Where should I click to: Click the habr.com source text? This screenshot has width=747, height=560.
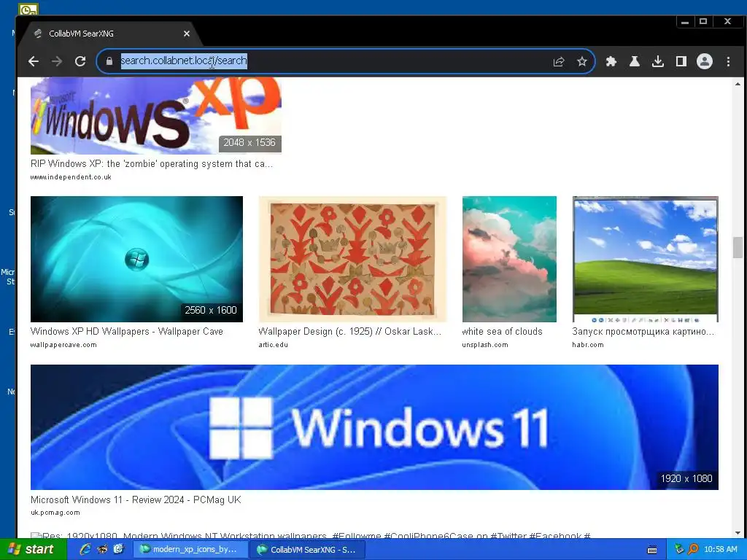588,345
